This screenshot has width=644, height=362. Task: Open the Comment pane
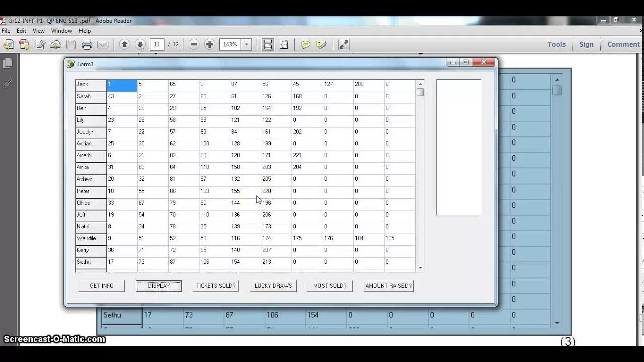(623, 44)
